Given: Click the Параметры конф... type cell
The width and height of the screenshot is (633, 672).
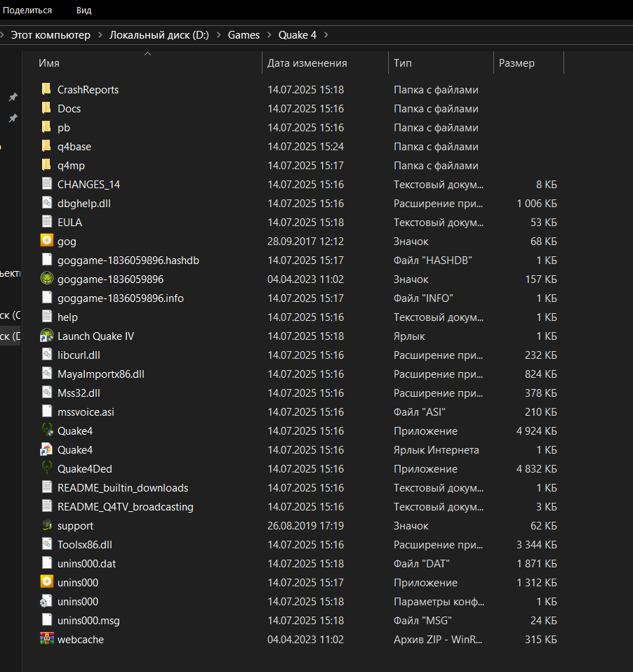Looking at the screenshot, I should pyautogui.click(x=439, y=601).
